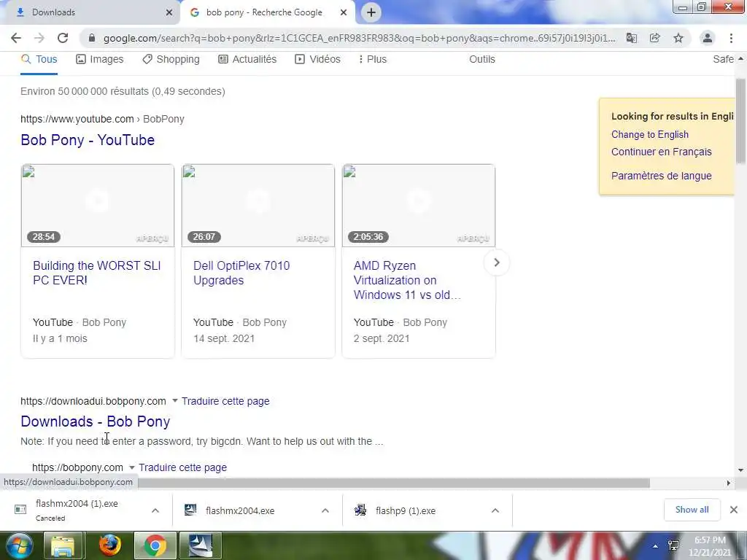Click the browser forward arrow
The height and width of the screenshot is (560, 747).
(x=39, y=38)
